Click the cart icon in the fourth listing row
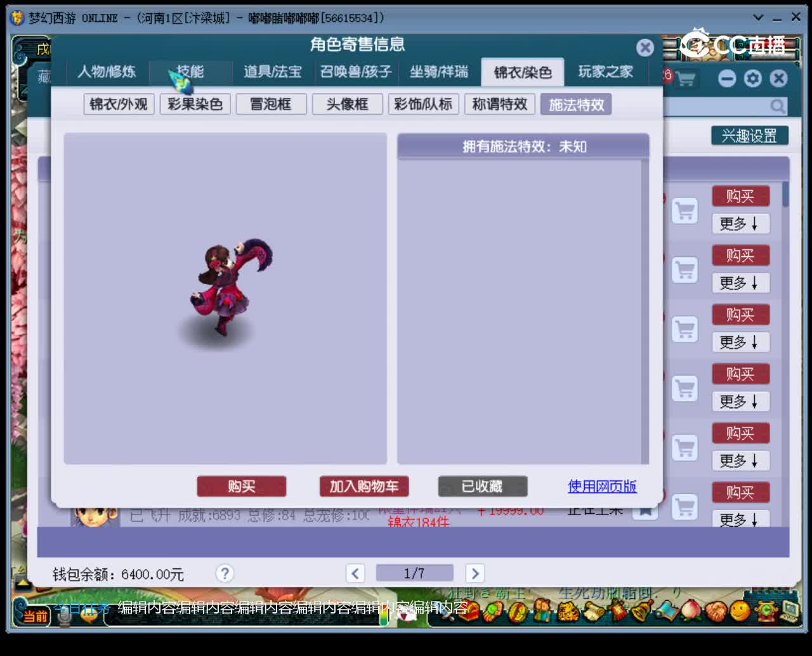 pyautogui.click(x=685, y=388)
